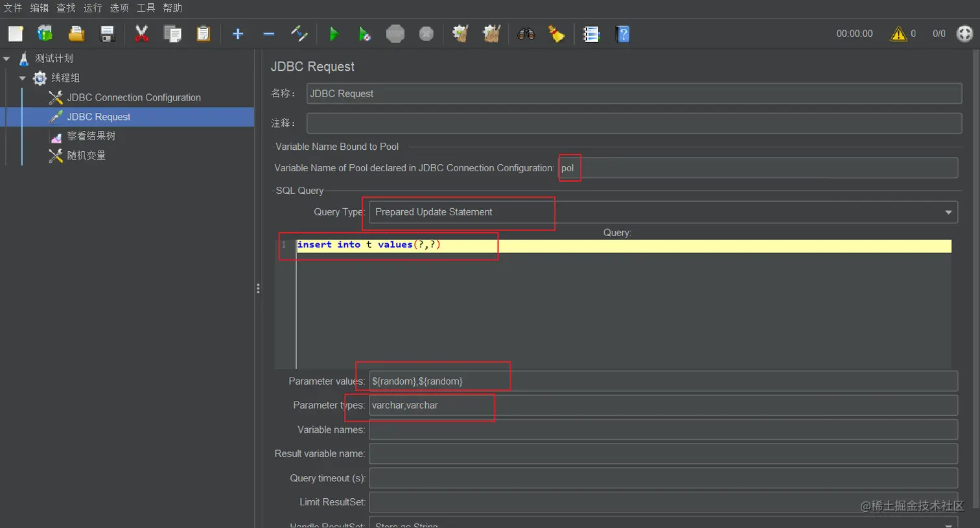Select JDBC Connection Configuration in tree

(x=134, y=97)
